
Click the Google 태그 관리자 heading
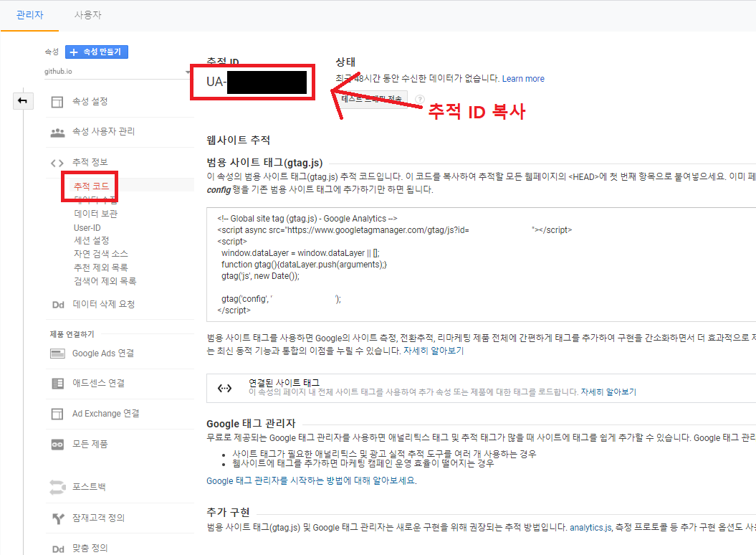coord(251,424)
